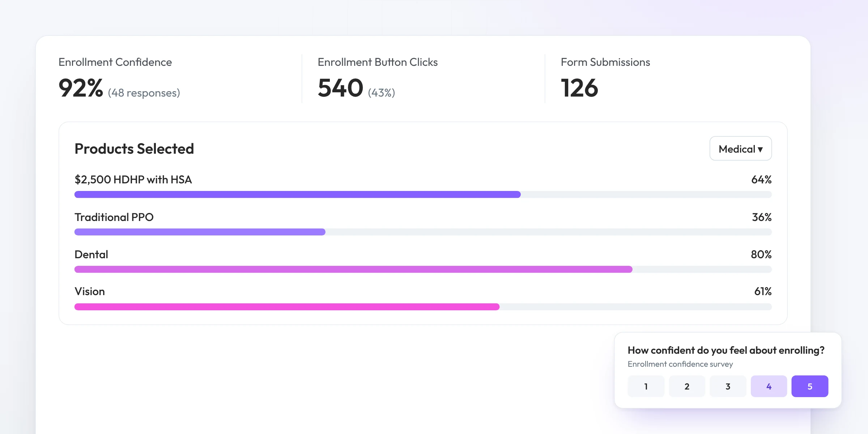Image resolution: width=868 pixels, height=434 pixels.
Task: Click the Enrollment confidence survey subtitle
Action: point(680,364)
